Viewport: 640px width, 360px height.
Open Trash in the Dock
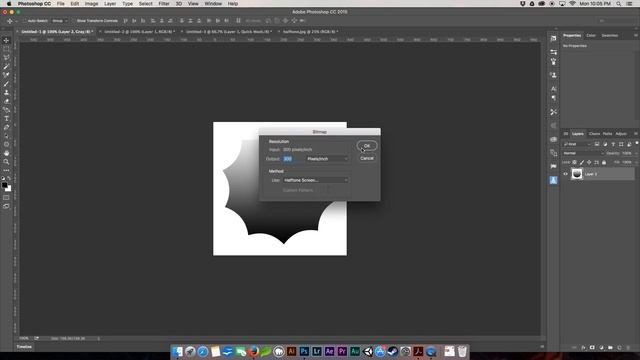[462, 351]
